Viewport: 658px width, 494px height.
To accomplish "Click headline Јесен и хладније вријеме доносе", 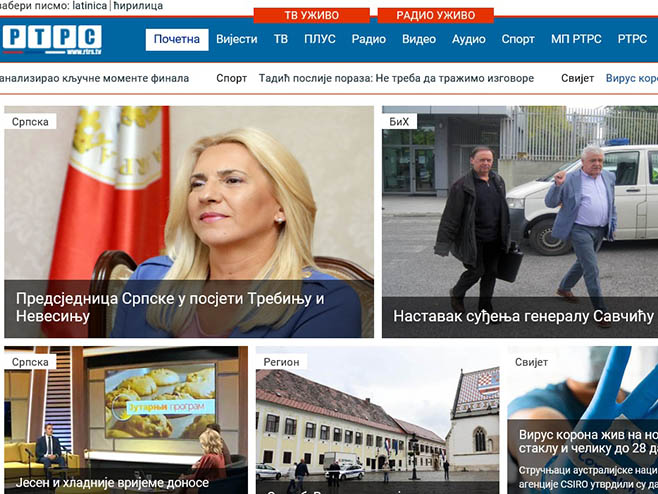I will [x=112, y=483].
